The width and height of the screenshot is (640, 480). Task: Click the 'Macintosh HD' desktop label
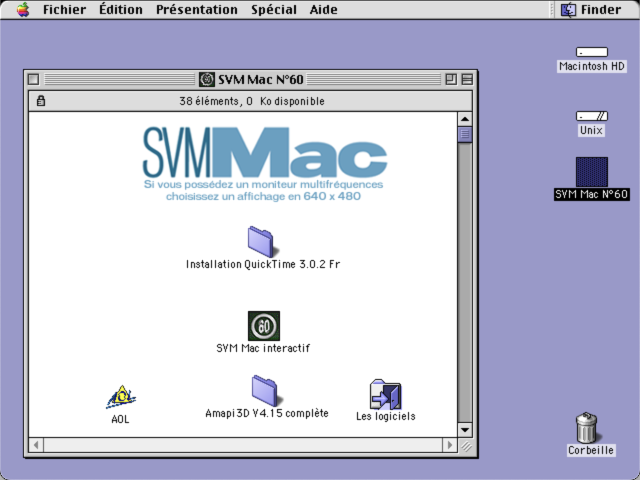[592, 66]
